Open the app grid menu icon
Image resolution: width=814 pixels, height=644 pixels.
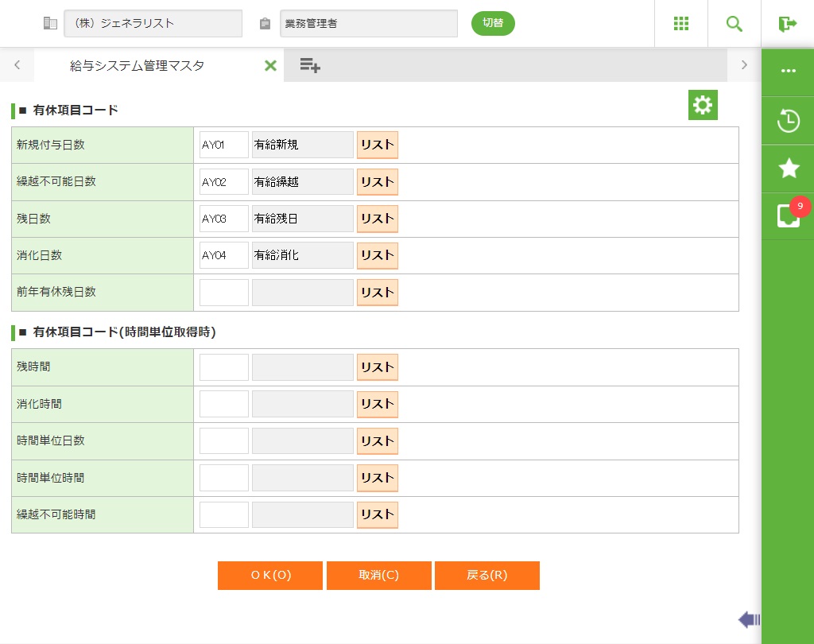point(680,24)
